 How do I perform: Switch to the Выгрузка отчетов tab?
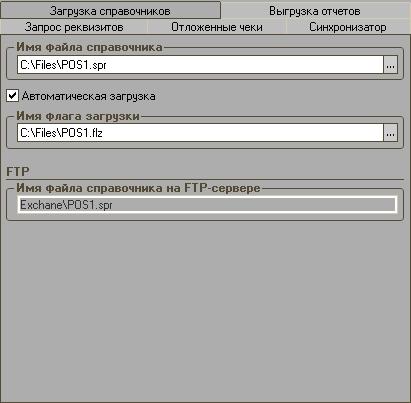click(x=315, y=11)
